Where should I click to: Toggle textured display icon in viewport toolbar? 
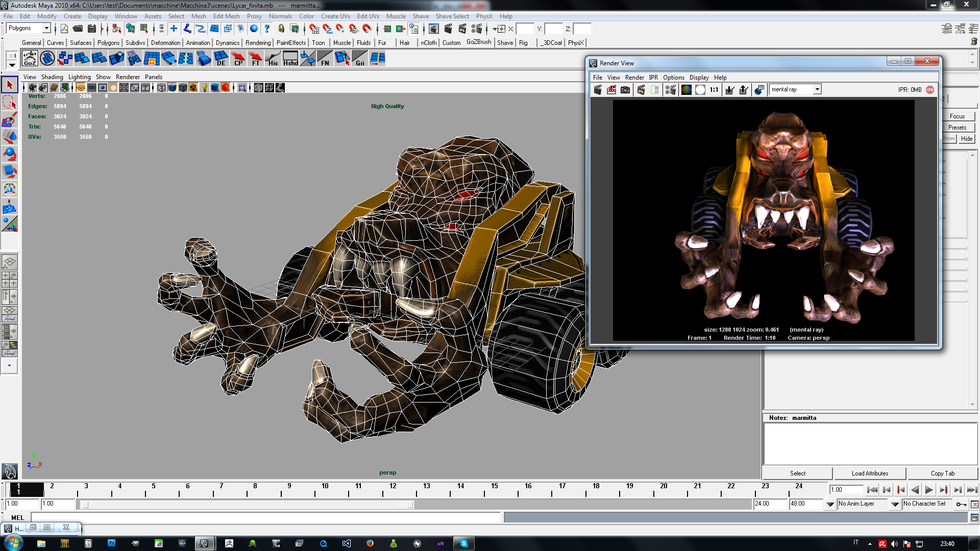pyautogui.click(x=193, y=88)
